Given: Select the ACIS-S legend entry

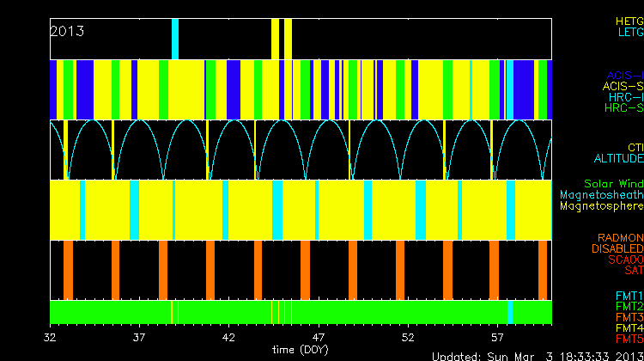Looking at the screenshot, I should (623, 86).
